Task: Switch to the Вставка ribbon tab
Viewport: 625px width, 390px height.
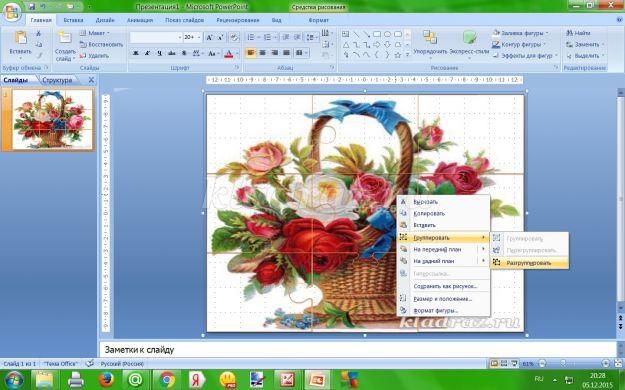Action: point(73,20)
